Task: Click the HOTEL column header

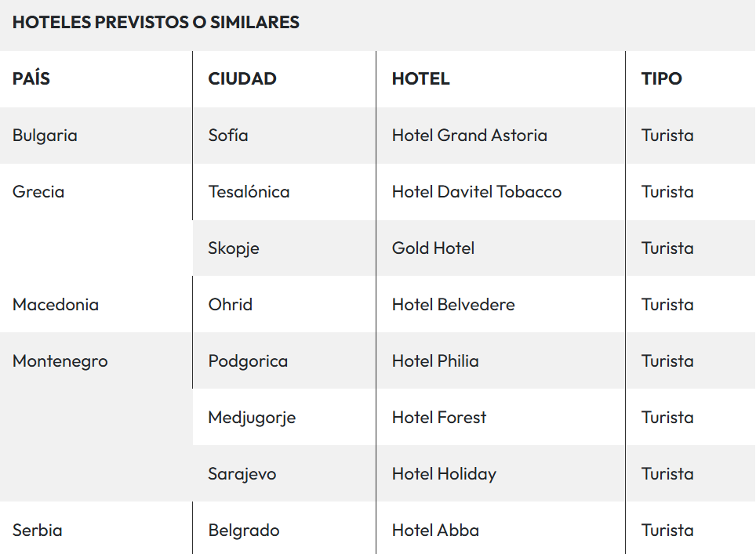Action: [421, 79]
